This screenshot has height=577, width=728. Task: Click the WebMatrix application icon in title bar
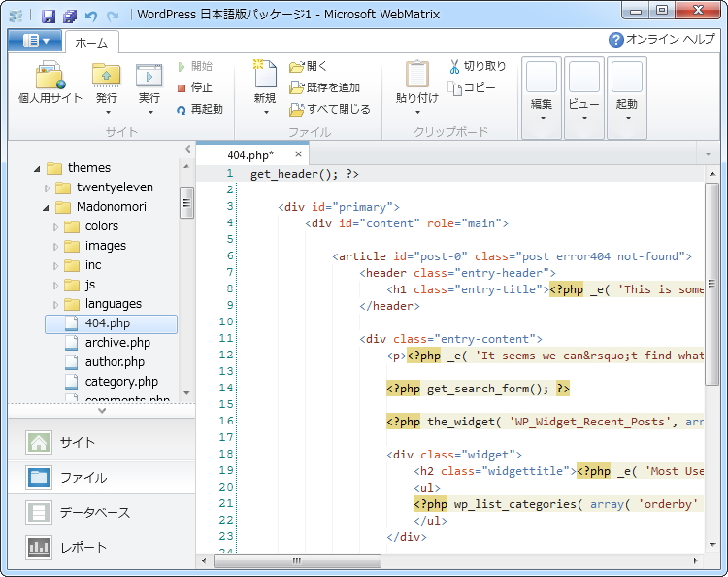[17, 17]
